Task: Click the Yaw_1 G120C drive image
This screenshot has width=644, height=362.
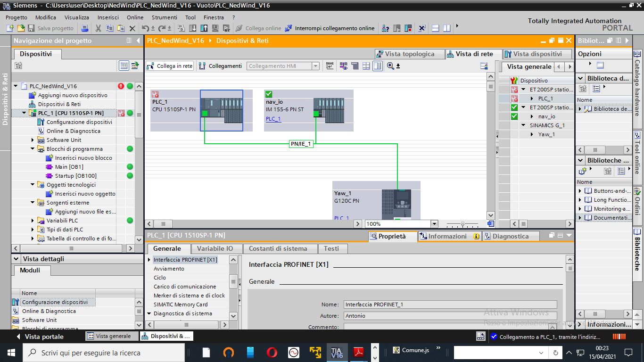Action: click(396, 204)
